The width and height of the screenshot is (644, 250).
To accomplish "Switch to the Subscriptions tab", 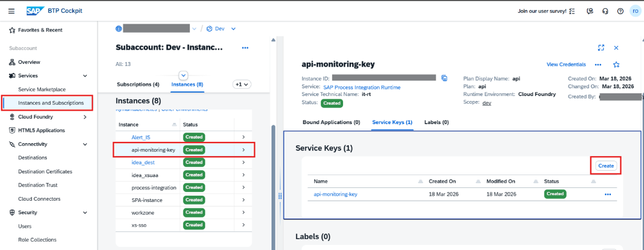I will coord(138,84).
